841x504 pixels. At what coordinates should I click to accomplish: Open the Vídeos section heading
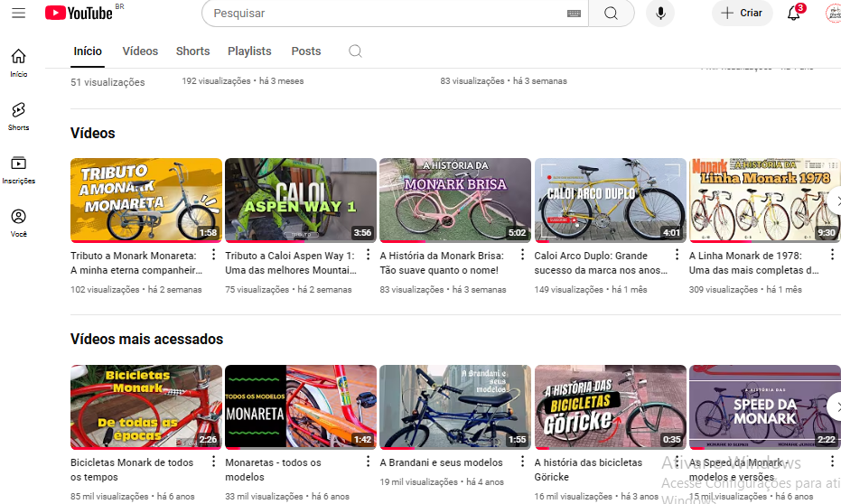coord(93,133)
